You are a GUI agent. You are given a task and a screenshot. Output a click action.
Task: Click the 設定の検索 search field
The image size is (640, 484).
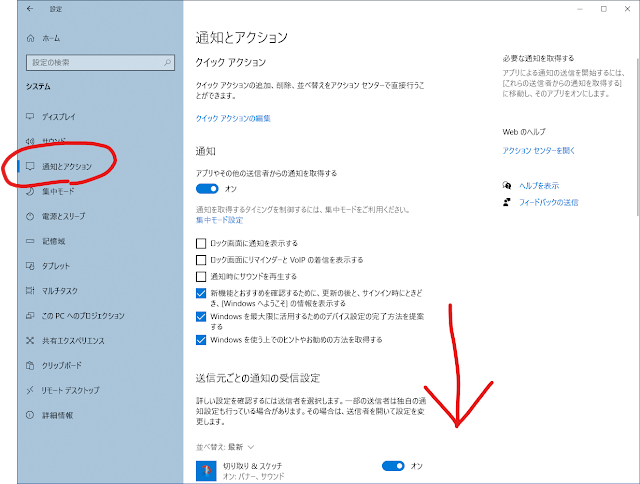(100, 62)
